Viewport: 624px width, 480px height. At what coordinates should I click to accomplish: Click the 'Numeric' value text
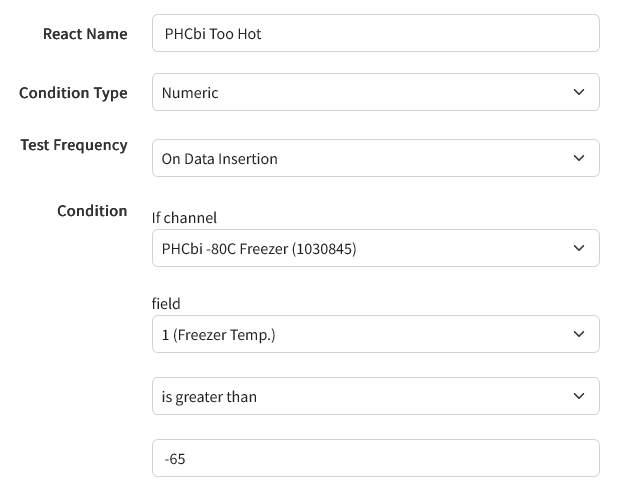coord(190,92)
